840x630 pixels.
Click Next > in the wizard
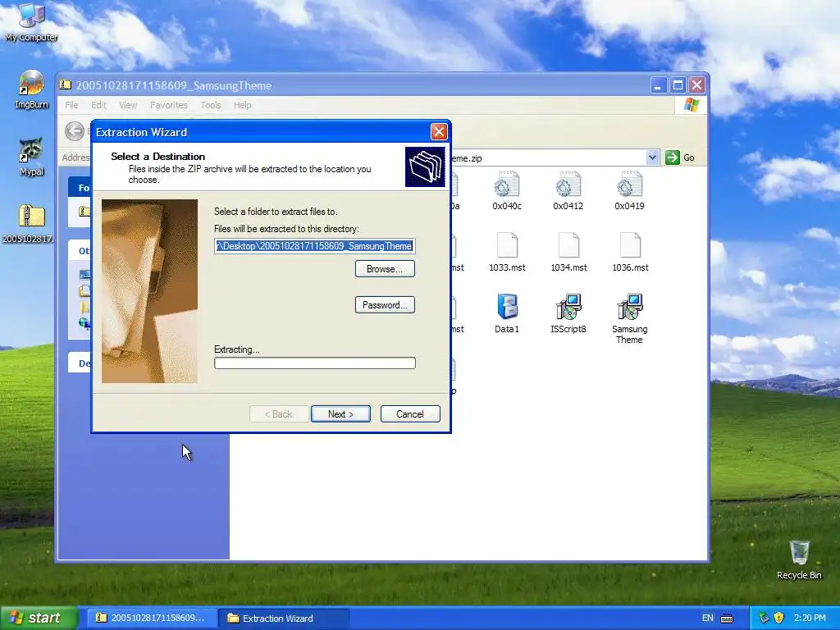tap(340, 414)
